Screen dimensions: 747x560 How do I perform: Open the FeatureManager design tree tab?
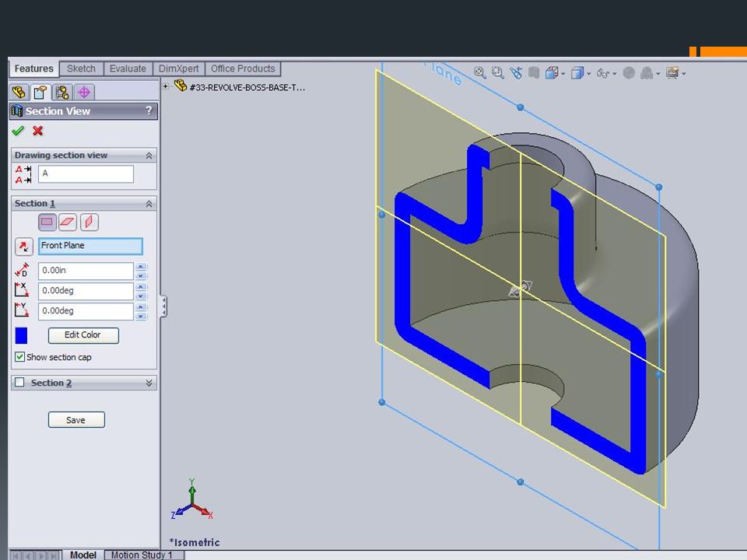coord(19,92)
